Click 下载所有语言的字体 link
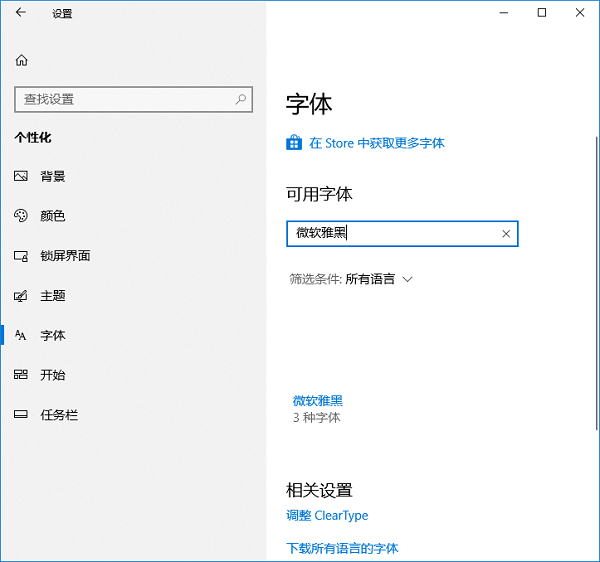 pos(342,548)
